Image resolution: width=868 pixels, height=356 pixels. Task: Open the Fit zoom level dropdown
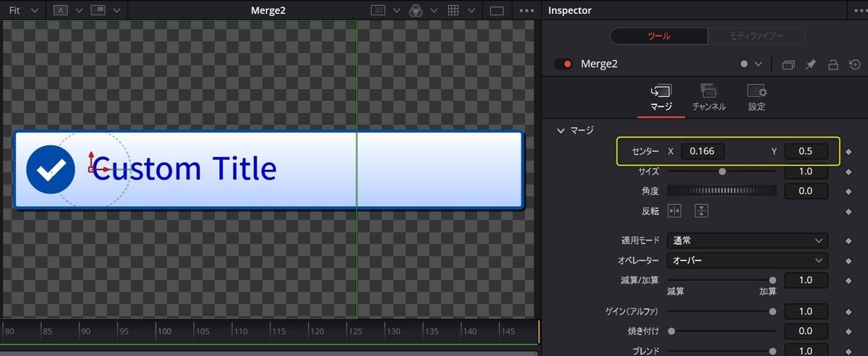pos(23,10)
